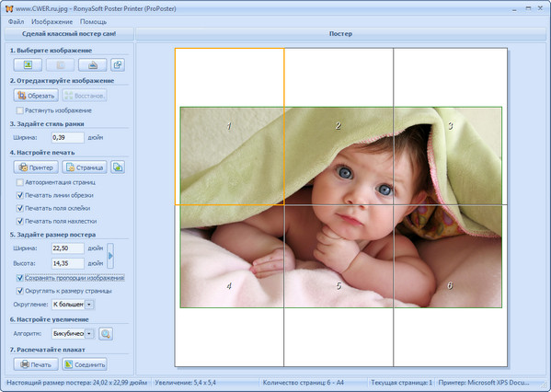Toggle Округлять к размеру страницы checkbox

click(x=20, y=291)
